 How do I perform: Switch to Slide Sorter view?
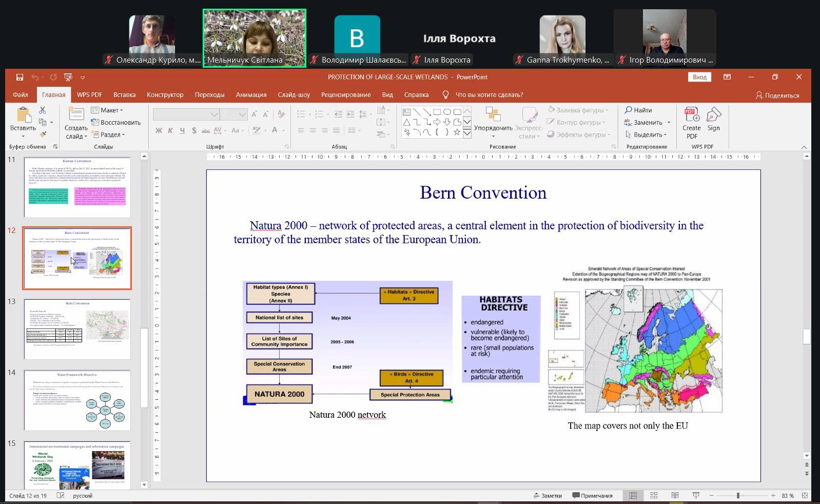pyautogui.click(x=654, y=496)
